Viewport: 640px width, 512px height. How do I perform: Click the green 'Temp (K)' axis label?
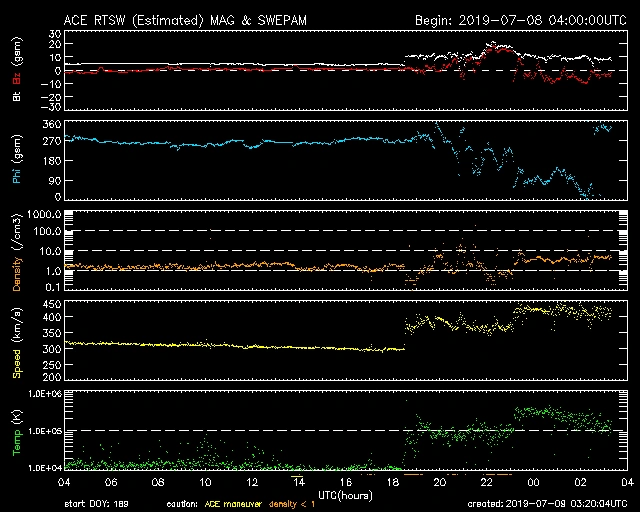click(x=17, y=433)
